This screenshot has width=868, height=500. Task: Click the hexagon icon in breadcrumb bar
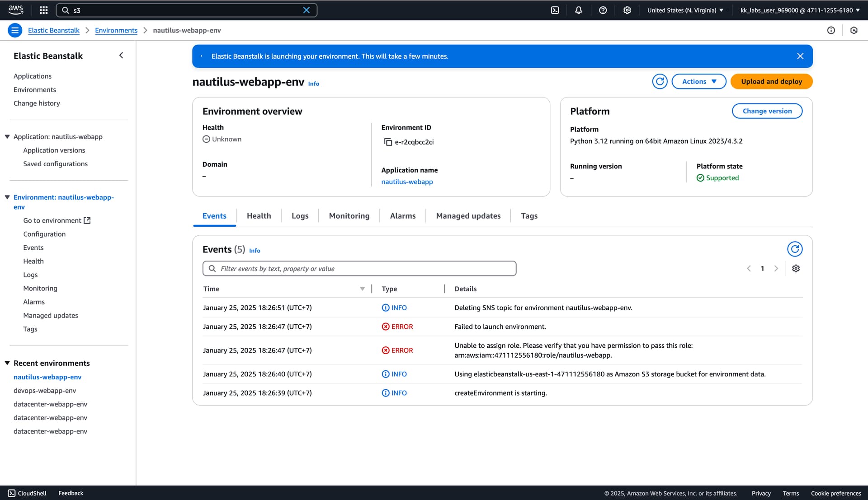tap(854, 30)
